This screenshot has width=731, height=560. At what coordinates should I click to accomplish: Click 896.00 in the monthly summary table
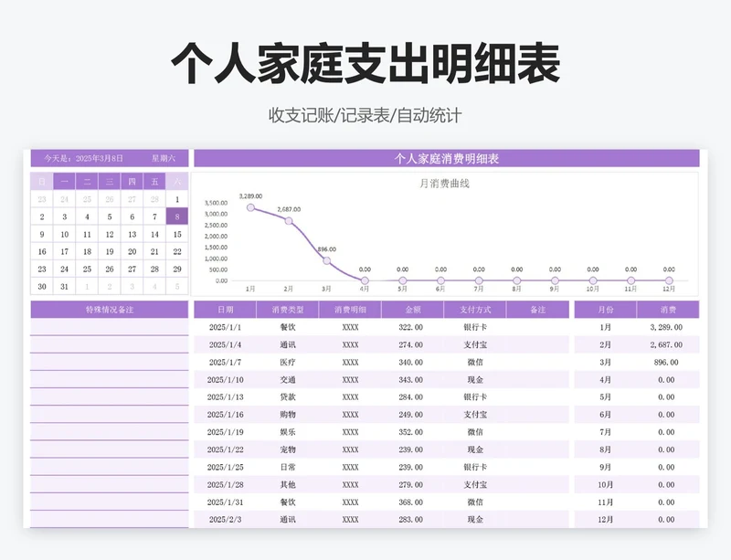tap(666, 363)
